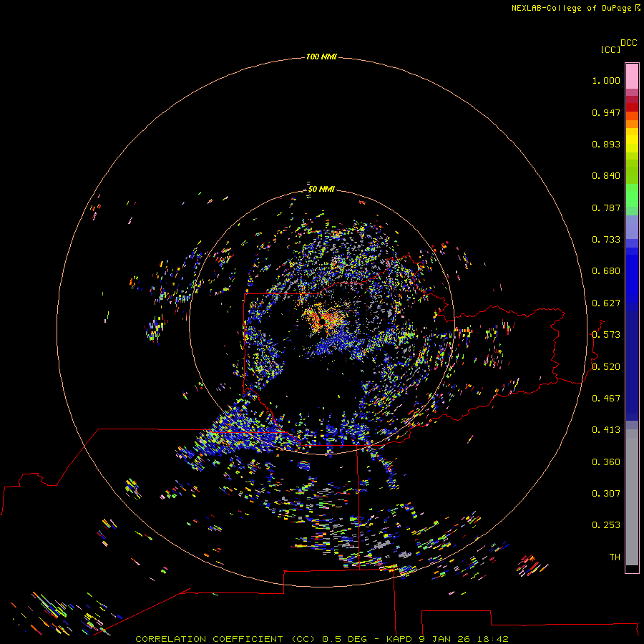Click the 0.733 legend value

pyautogui.click(x=606, y=240)
